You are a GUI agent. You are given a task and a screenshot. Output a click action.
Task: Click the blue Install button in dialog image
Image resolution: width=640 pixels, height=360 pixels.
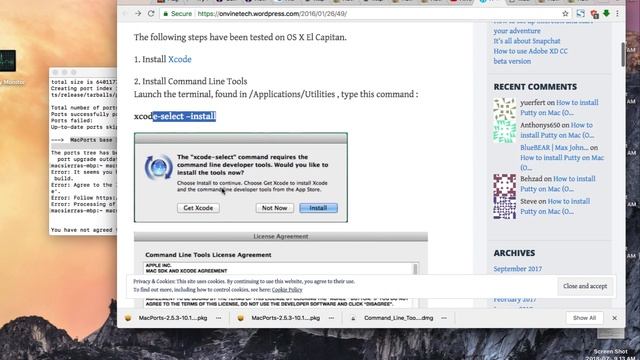click(318, 208)
